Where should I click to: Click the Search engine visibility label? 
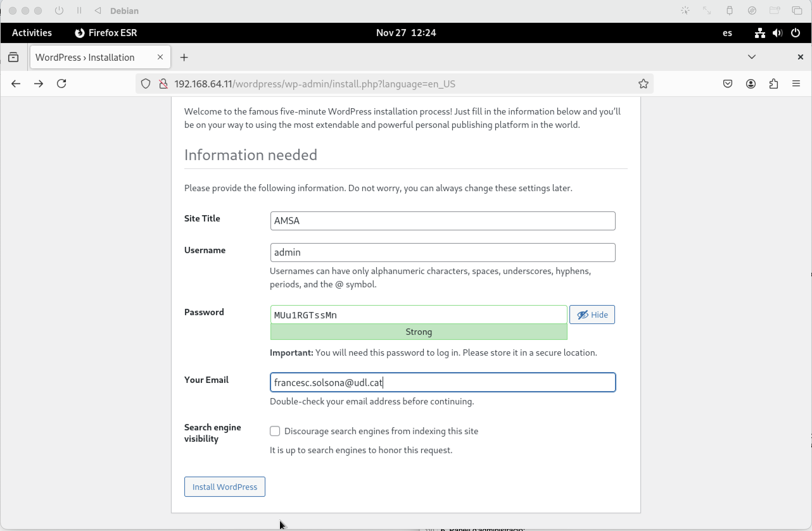(212, 433)
